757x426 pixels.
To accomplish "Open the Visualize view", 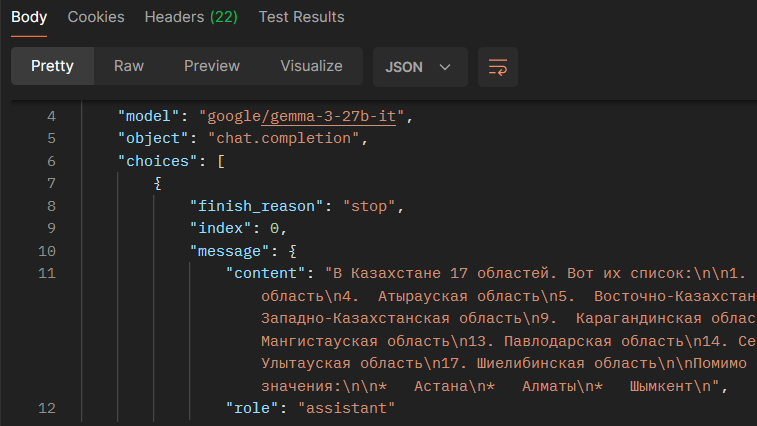I will coord(311,67).
